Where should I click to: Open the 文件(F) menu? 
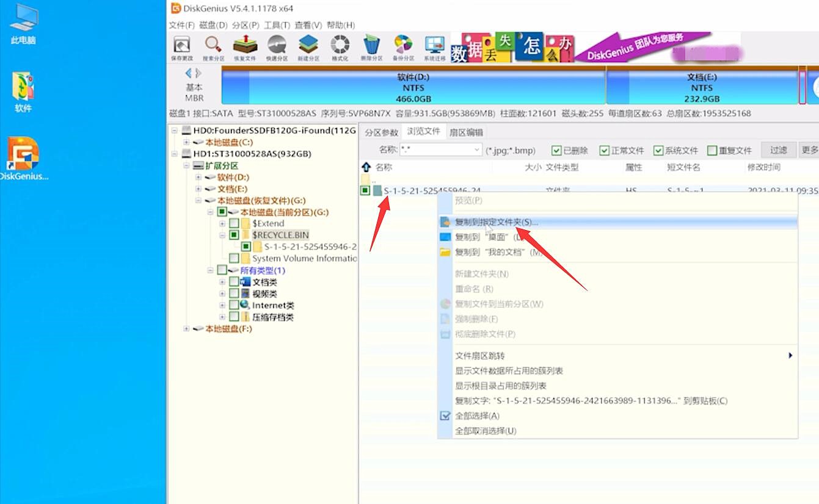[x=181, y=25]
